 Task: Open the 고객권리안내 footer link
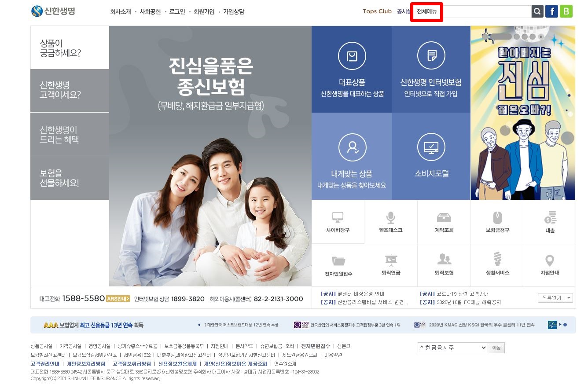(45, 364)
